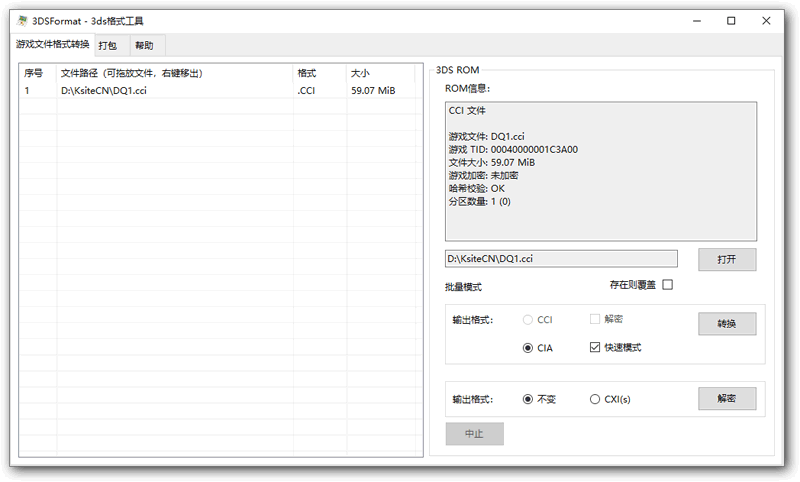The image size is (800, 482).
Task: Click the 文件路径 column header
Action: (174, 73)
